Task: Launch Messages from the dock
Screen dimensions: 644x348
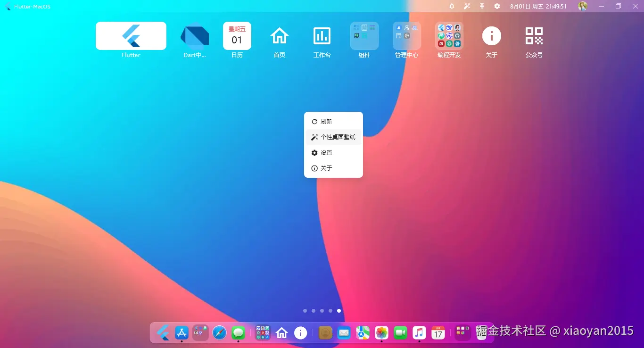Action: [238, 332]
